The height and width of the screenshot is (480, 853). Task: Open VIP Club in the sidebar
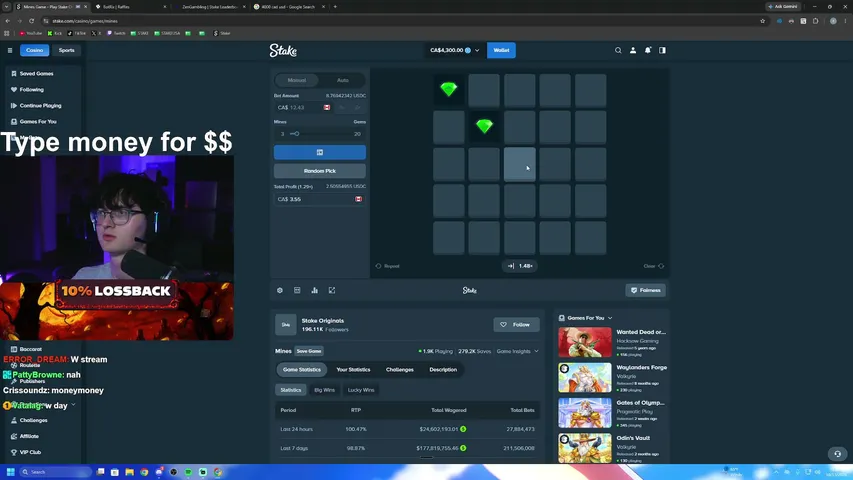[x=30, y=452]
